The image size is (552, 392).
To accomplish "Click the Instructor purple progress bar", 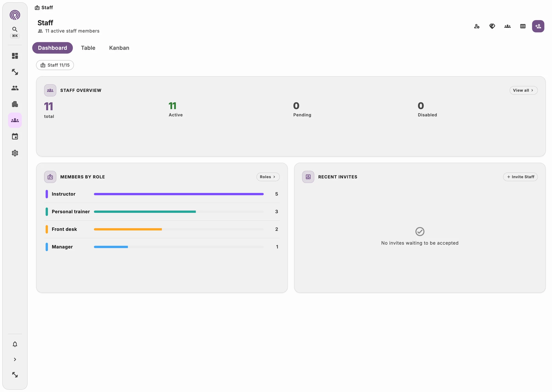I will [x=179, y=194].
